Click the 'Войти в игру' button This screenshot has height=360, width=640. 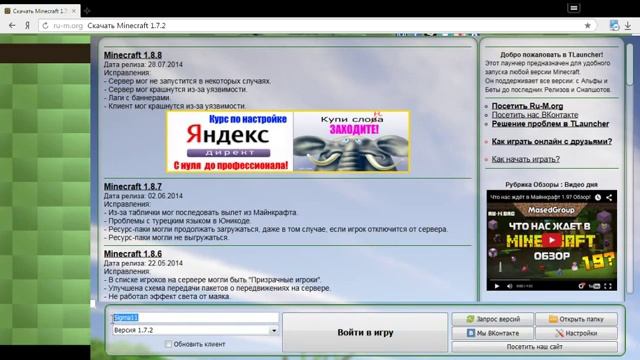tap(365, 332)
